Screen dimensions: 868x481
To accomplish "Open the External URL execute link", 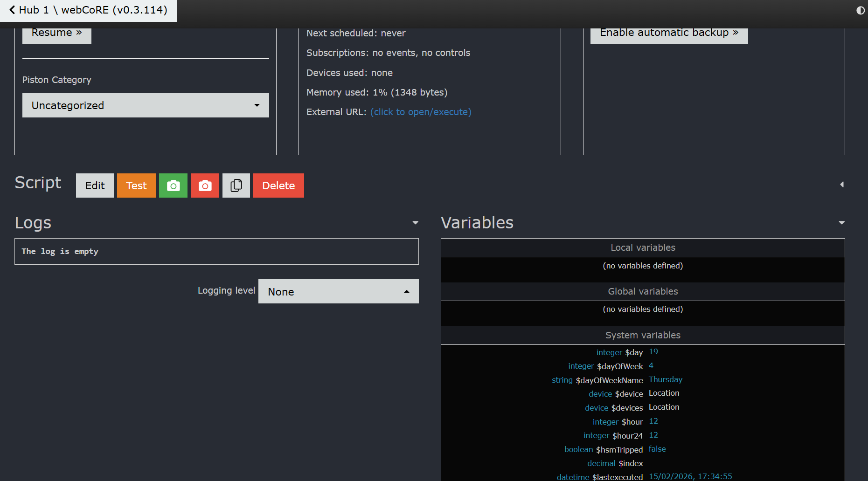I will tap(420, 112).
